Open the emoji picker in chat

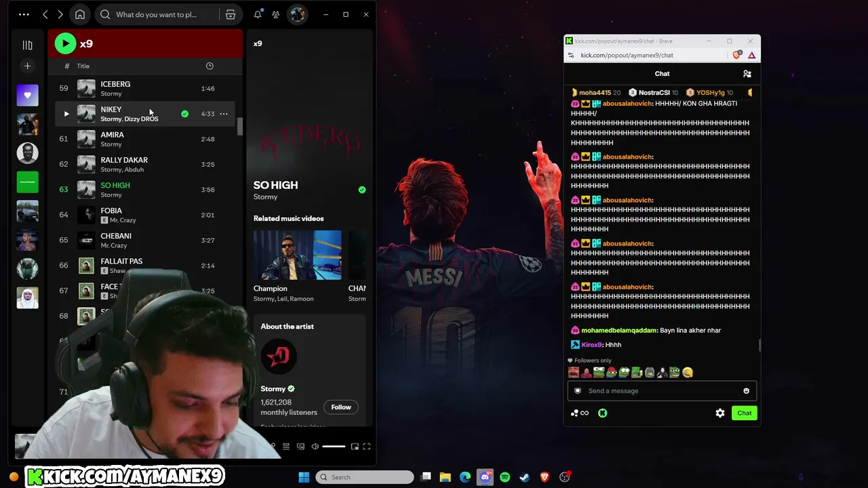point(747,391)
